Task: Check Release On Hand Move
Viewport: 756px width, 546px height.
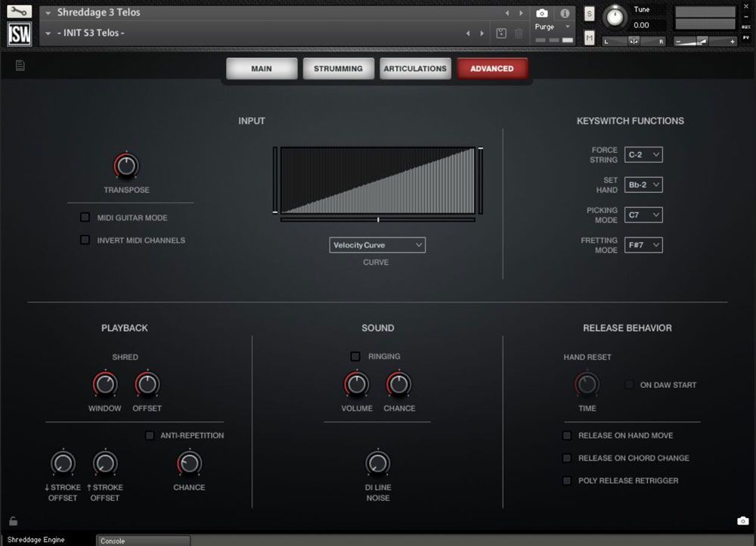Action: (567, 436)
